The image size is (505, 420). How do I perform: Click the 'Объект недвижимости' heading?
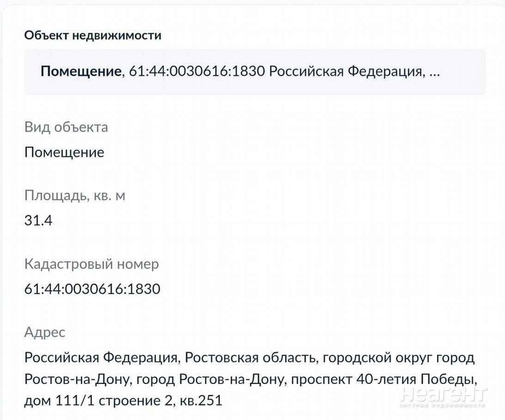point(93,35)
